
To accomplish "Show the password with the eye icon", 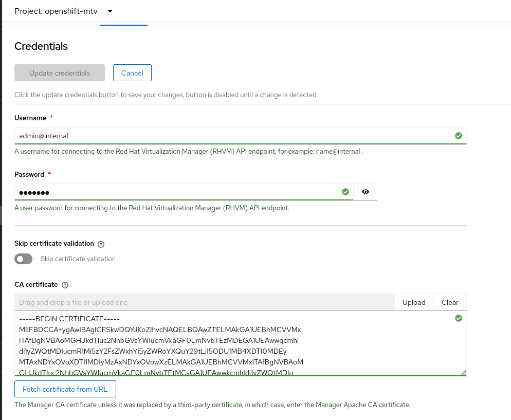I will [x=366, y=192].
